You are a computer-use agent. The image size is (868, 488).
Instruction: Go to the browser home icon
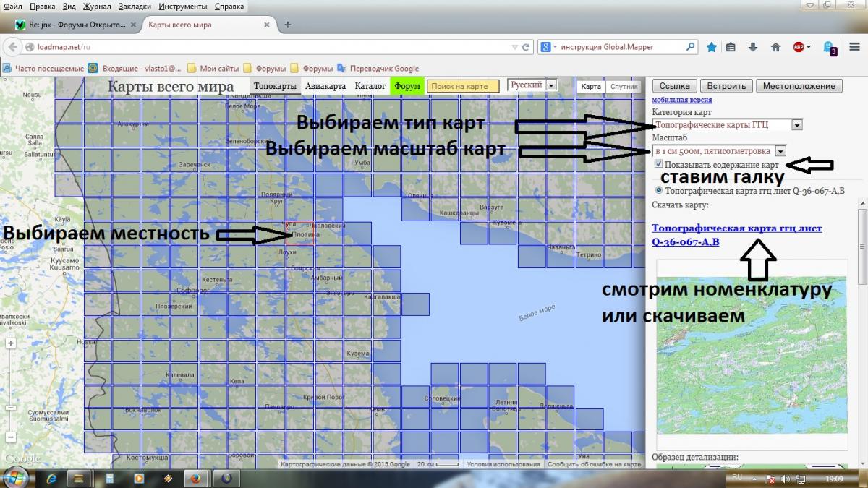tap(775, 47)
